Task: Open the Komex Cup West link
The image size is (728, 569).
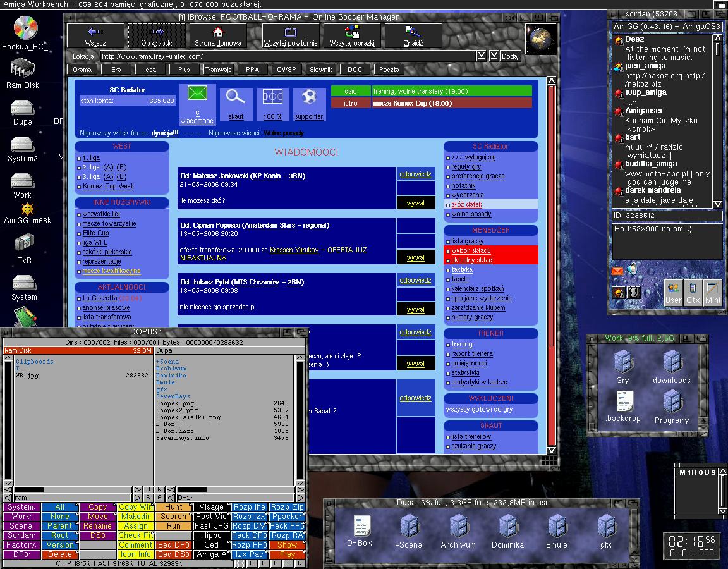Action: [x=107, y=187]
